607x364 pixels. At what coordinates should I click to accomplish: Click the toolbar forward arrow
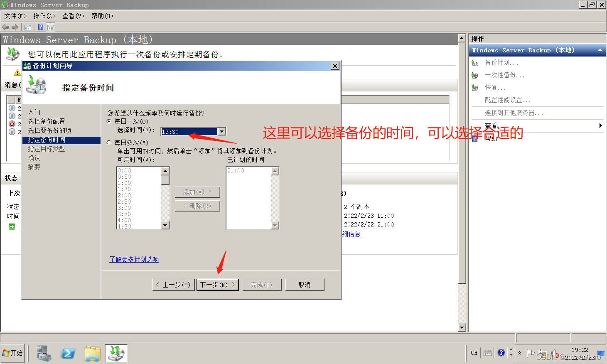pos(15,27)
